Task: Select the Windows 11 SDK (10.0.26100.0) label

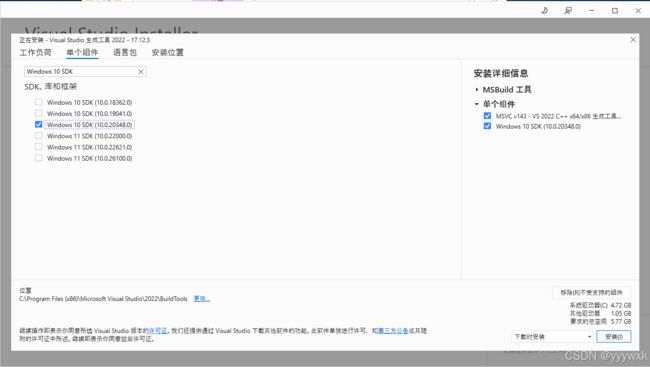Action: click(x=90, y=158)
